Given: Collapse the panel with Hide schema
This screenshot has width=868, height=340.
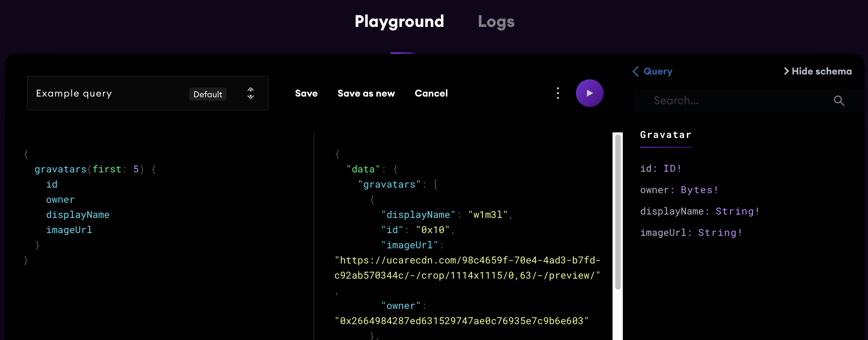Looking at the screenshot, I should [x=818, y=71].
